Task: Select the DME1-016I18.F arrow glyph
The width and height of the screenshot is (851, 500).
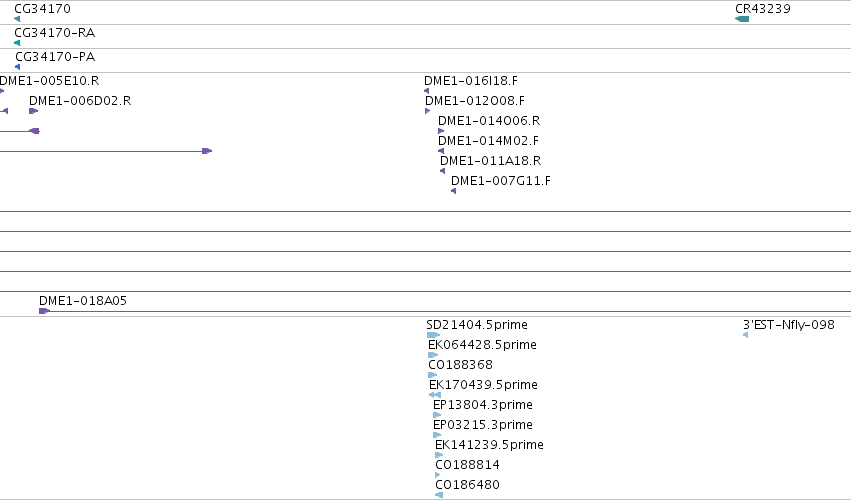Action: (427, 91)
